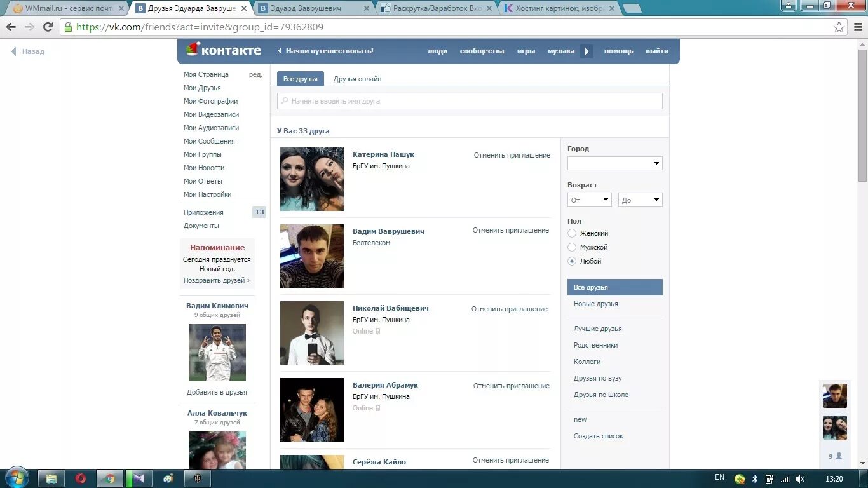868x488 pixels.
Task: Bookmark page with star icon
Action: [839, 27]
